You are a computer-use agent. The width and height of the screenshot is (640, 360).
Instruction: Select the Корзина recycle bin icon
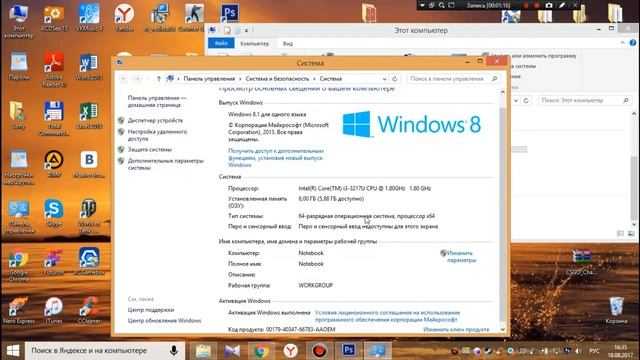pos(616,310)
